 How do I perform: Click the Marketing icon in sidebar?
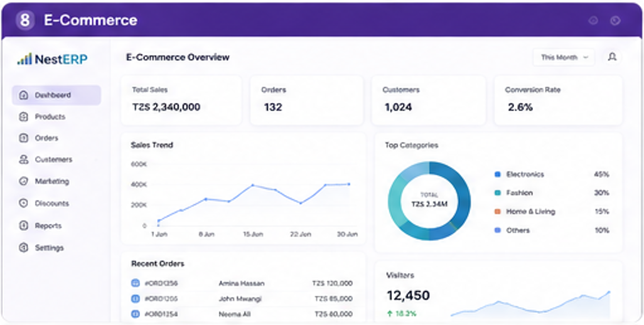(24, 181)
